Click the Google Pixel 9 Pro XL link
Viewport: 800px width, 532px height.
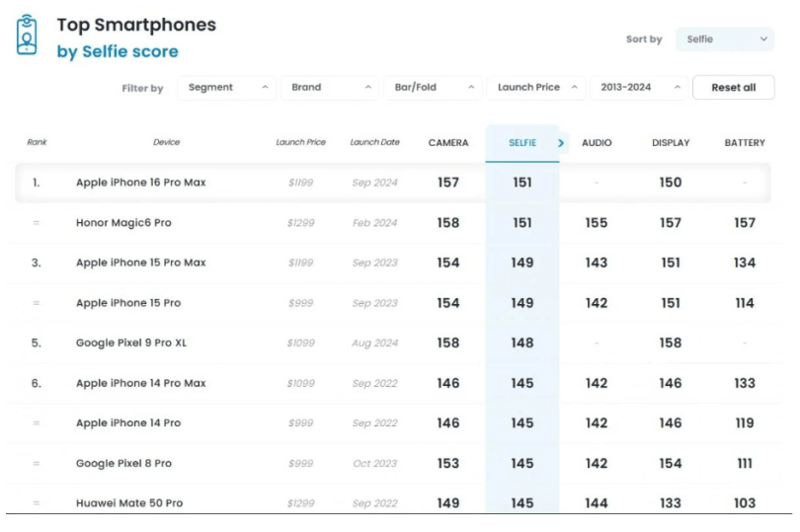click(130, 343)
